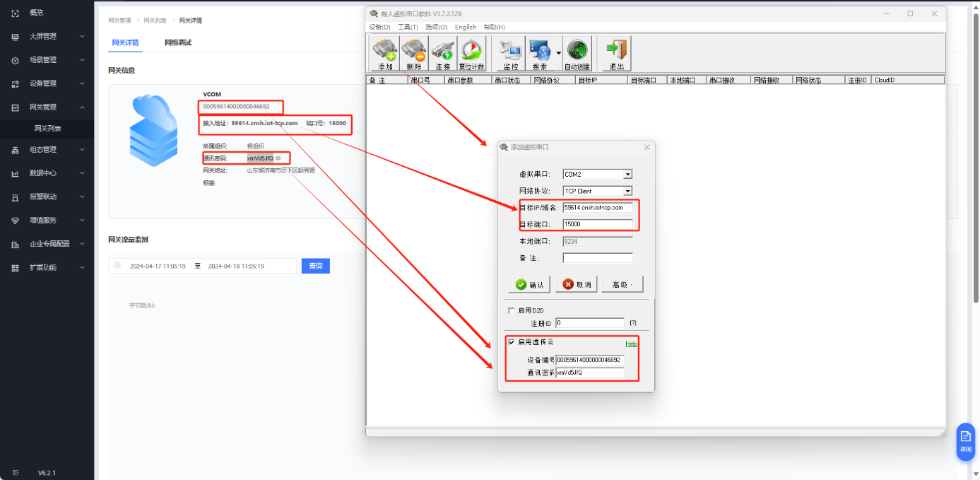The width and height of the screenshot is (980, 480).
Task: Show password with eye icon beside 通讯密码
Action: click(x=278, y=158)
